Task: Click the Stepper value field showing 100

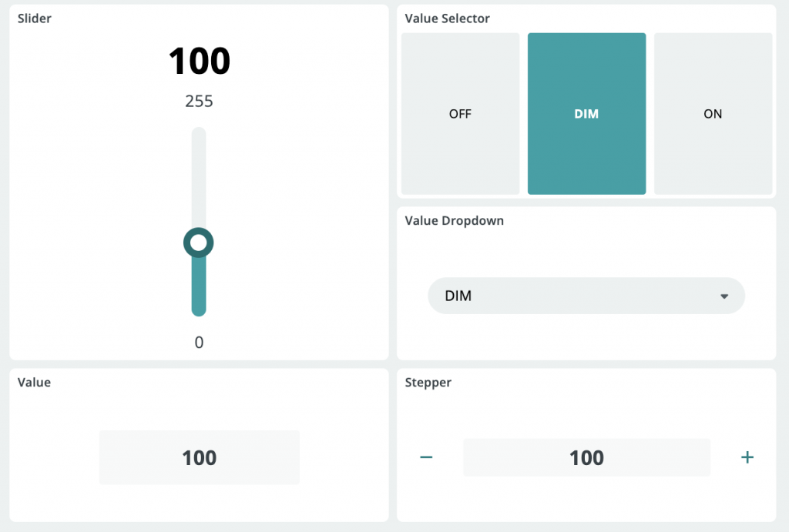Action: [586, 458]
